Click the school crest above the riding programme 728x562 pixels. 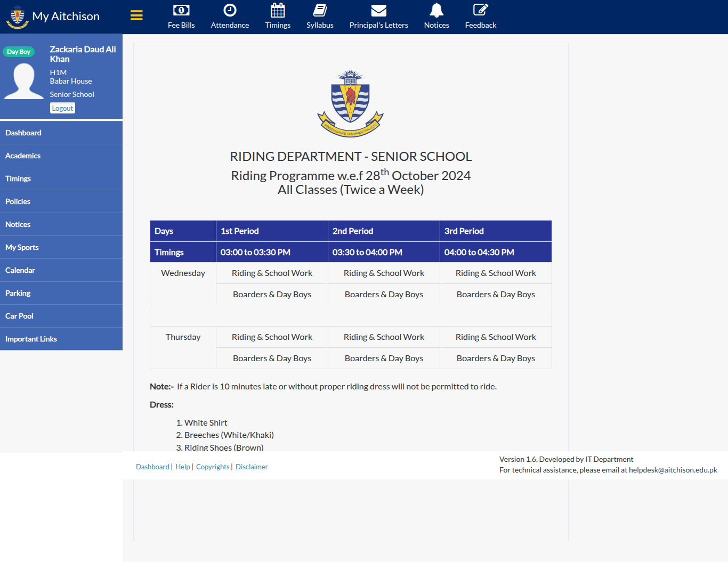350,103
